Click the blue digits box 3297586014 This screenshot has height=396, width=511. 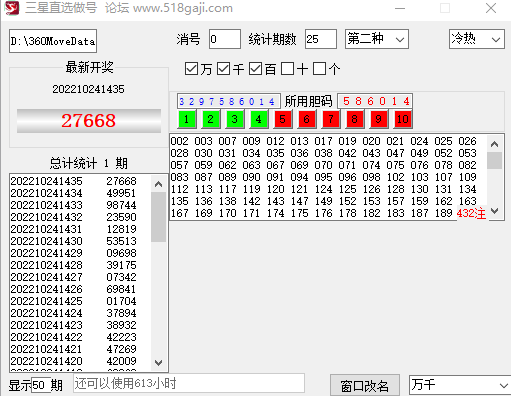[228, 101]
